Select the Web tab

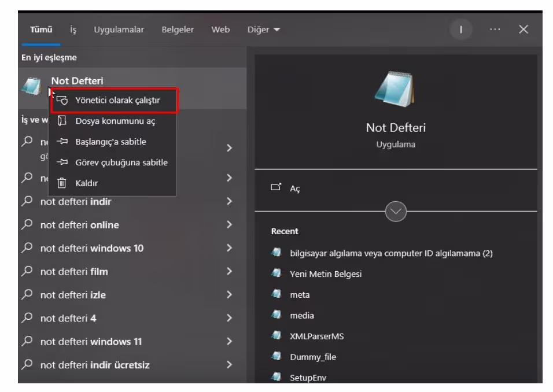point(220,29)
